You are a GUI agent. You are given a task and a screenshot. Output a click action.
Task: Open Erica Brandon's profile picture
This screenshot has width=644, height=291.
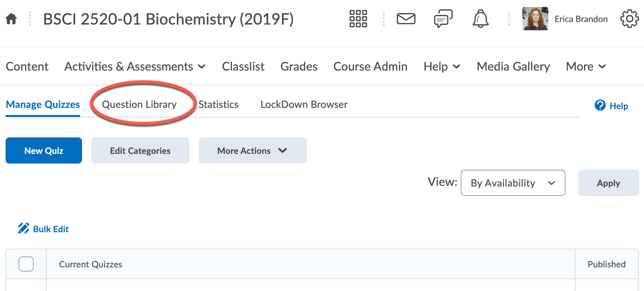535,19
